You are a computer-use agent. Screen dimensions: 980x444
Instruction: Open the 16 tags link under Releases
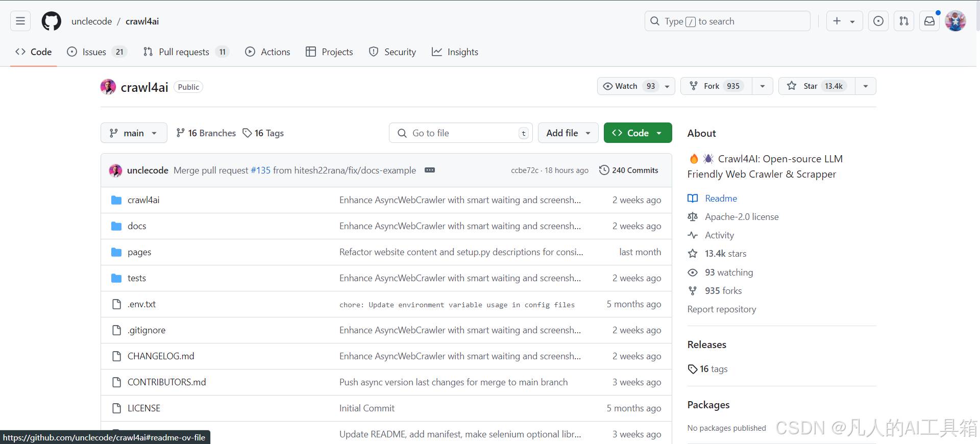coord(708,368)
